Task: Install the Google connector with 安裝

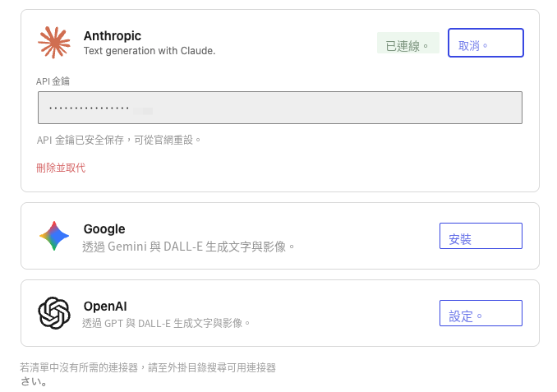Action: (481, 236)
